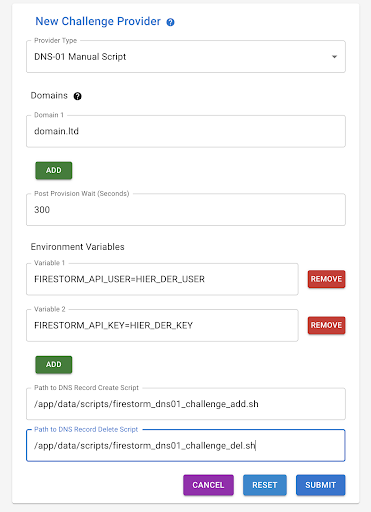Focus the Post Provision Wait field

click(186, 210)
